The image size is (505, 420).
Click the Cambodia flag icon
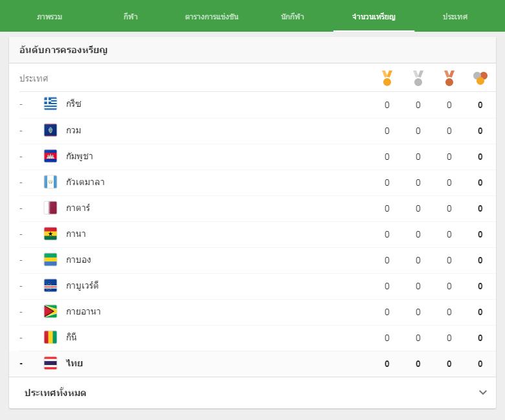coord(50,156)
